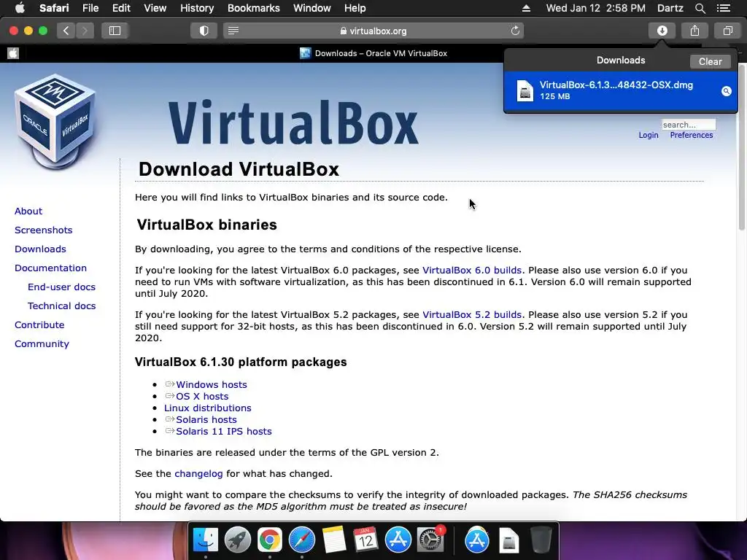Reveal downloaded dmg in Finder magnifier icon
This screenshot has width=747, height=560.
(726, 91)
